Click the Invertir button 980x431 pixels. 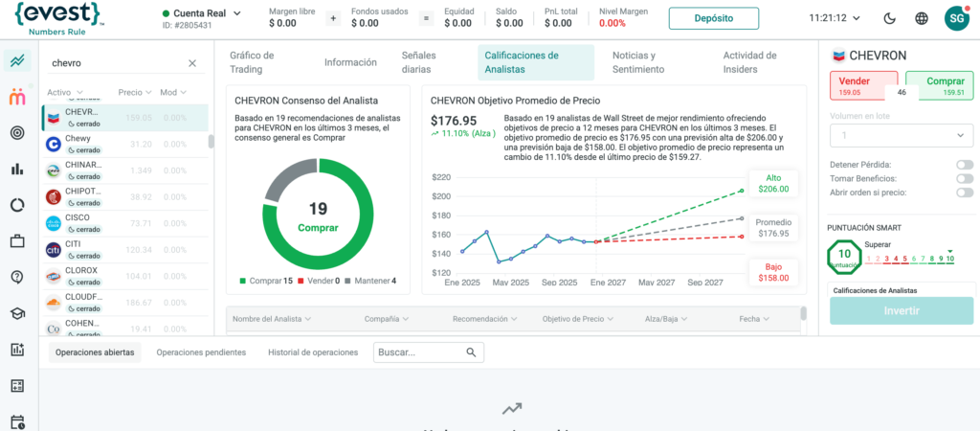point(902,311)
